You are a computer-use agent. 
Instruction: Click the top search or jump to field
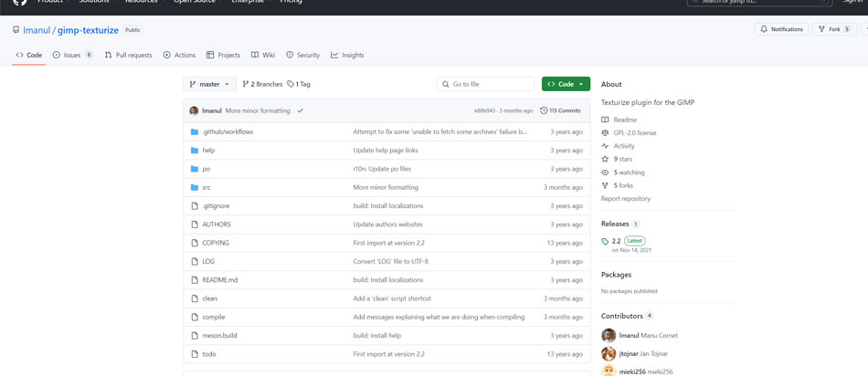(759, 2)
